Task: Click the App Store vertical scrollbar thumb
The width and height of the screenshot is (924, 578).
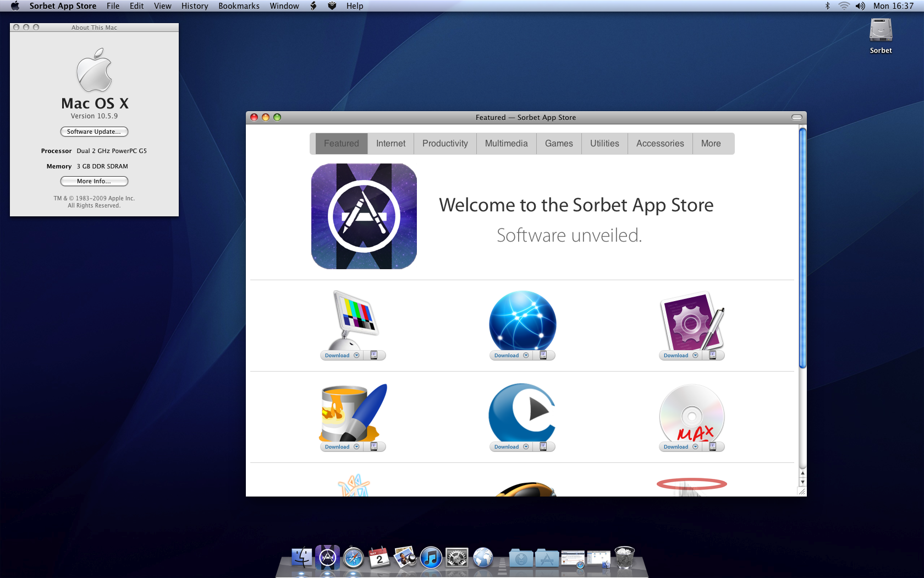Action: point(802,248)
